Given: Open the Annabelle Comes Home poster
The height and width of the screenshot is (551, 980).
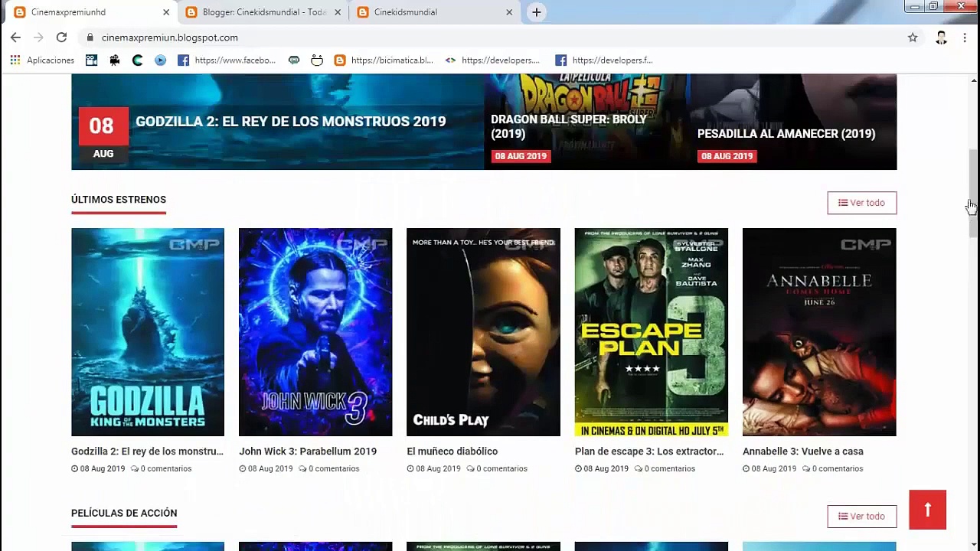Looking at the screenshot, I should (x=819, y=332).
